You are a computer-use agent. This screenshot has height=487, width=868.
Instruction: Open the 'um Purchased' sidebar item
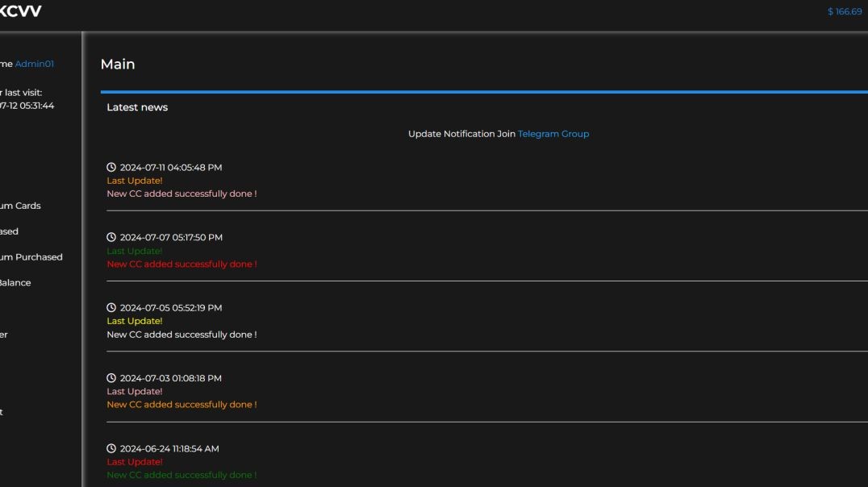point(31,256)
